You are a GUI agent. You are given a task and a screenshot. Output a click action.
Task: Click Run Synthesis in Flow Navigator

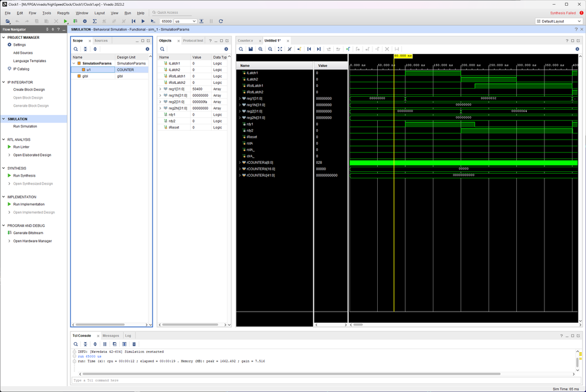coord(24,175)
